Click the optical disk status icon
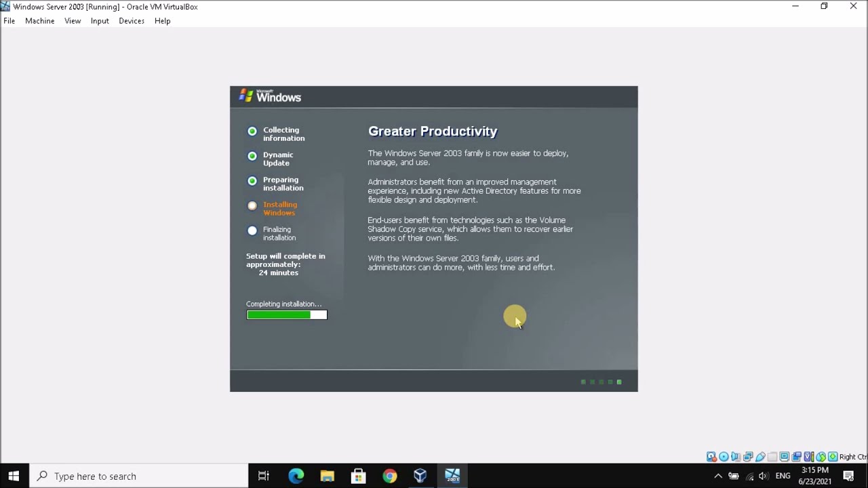Viewport: 868px width, 488px height. pos(724,457)
